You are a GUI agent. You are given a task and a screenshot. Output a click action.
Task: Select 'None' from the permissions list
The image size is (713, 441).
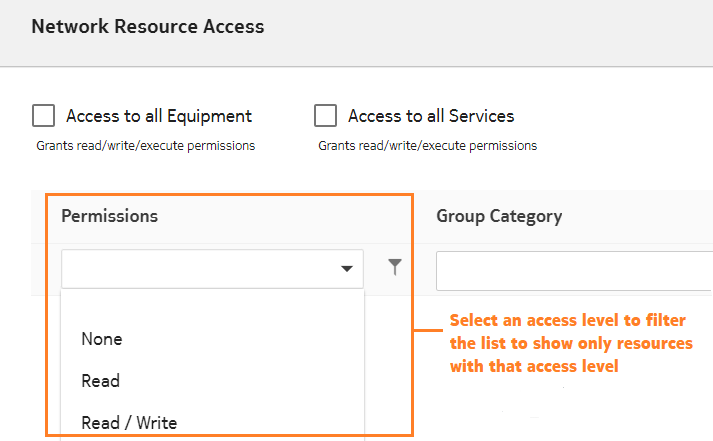[102, 339]
